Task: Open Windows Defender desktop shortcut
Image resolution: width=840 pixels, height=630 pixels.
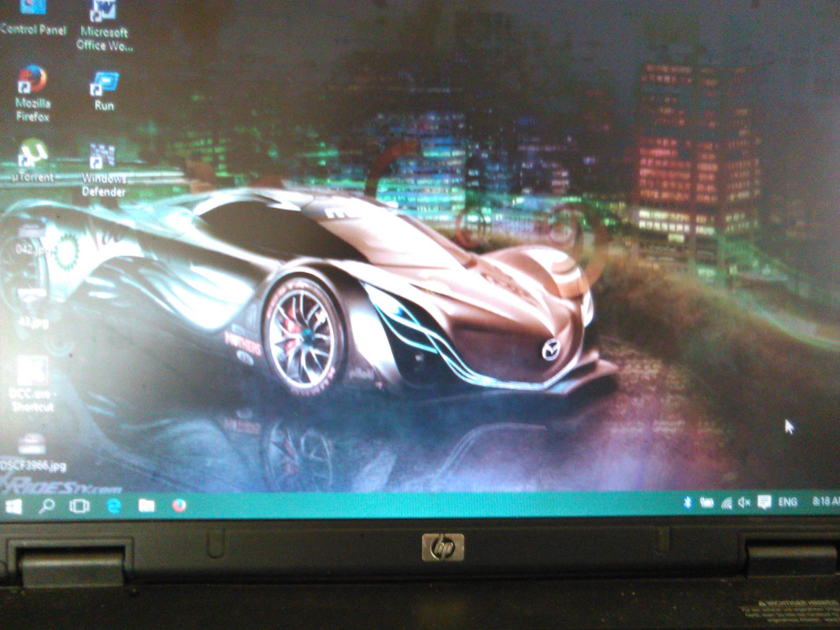Action: coord(103,170)
